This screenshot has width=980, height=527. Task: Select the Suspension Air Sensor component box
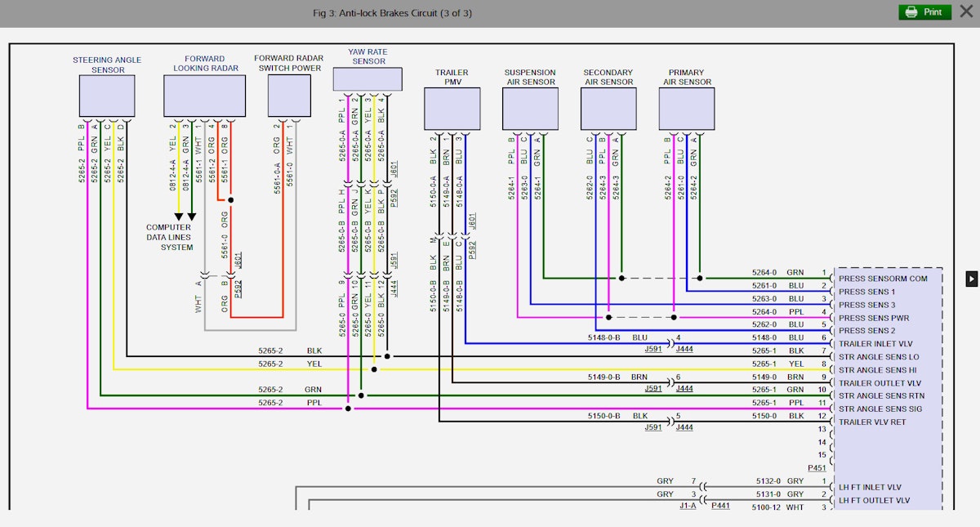coord(530,107)
